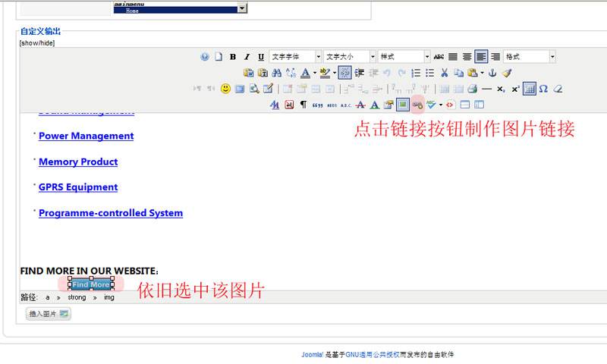Open the preview magnifier icon

point(254,89)
